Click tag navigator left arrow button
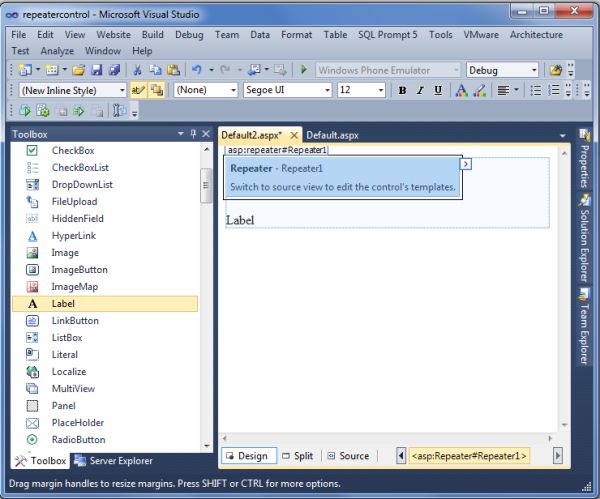 coord(401,456)
